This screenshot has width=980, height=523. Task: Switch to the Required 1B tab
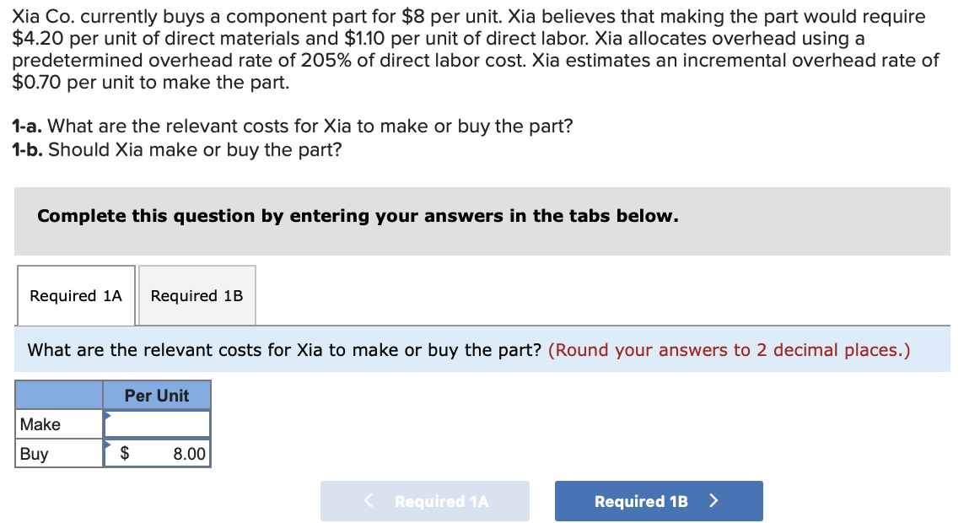(197, 295)
